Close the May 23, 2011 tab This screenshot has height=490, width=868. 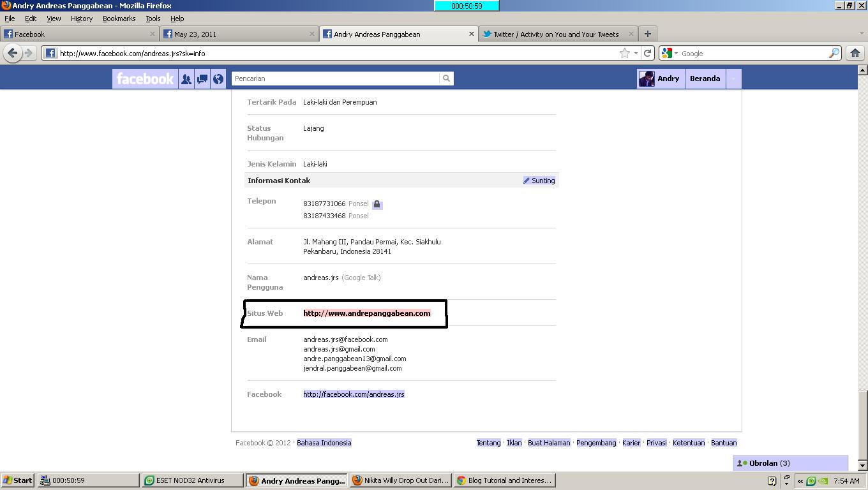pyautogui.click(x=312, y=34)
